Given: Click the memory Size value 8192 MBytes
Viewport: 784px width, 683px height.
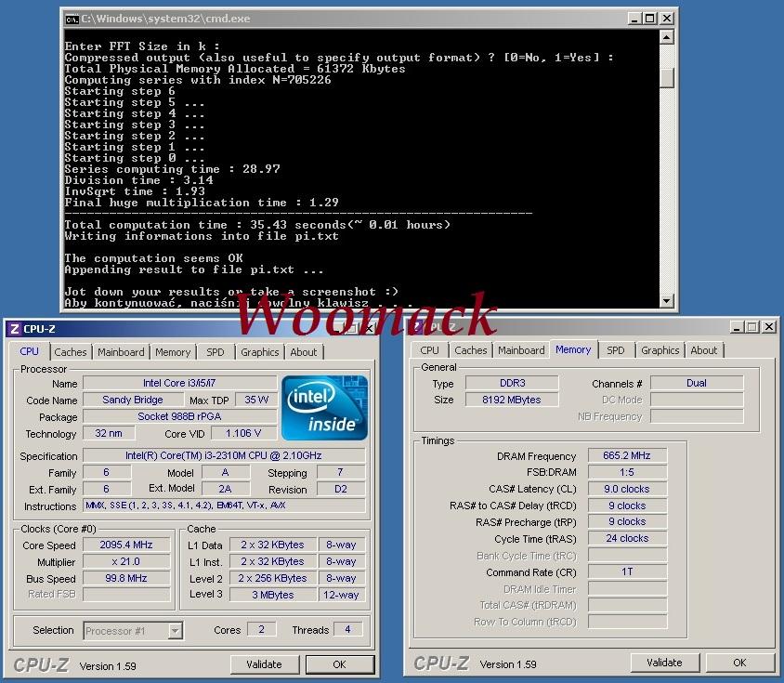Looking at the screenshot, I should pyautogui.click(x=512, y=400).
